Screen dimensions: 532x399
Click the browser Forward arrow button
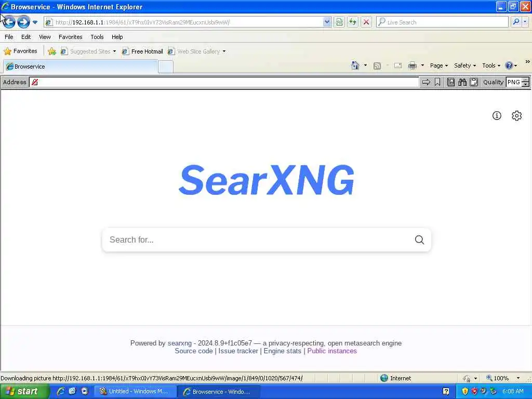coord(23,22)
